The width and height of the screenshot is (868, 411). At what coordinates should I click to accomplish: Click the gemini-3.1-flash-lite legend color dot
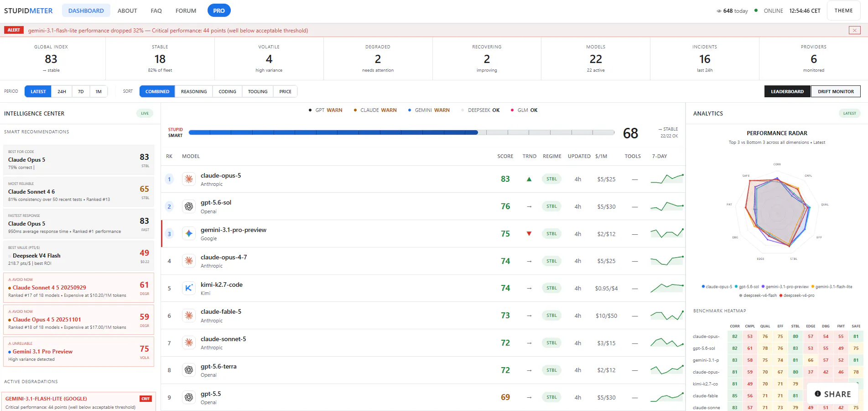pos(813,287)
